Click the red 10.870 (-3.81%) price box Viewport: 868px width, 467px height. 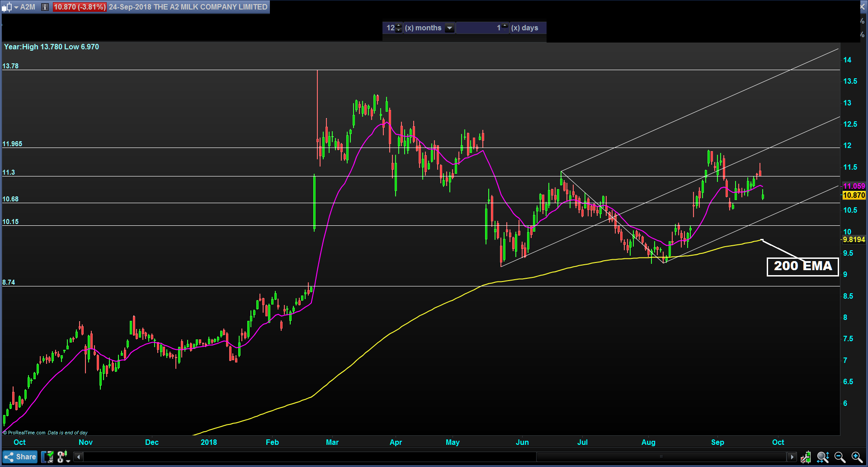click(x=80, y=7)
